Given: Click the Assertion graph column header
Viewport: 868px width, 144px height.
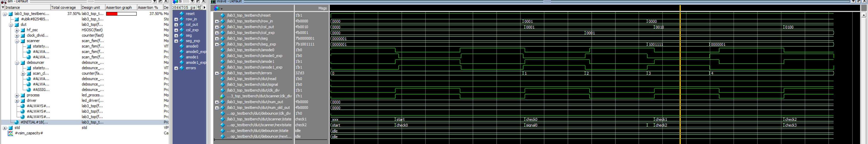Looking at the screenshot, I should point(119,7).
